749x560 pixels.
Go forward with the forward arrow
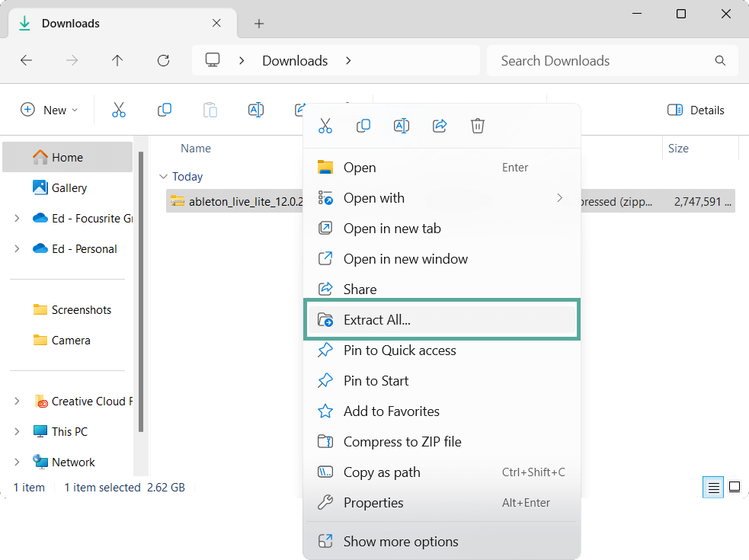click(x=72, y=61)
